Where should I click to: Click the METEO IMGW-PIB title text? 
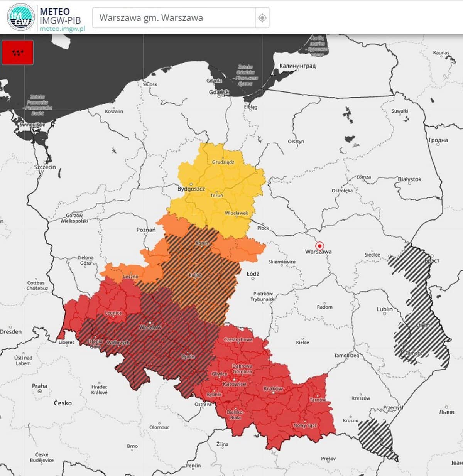(x=60, y=16)
